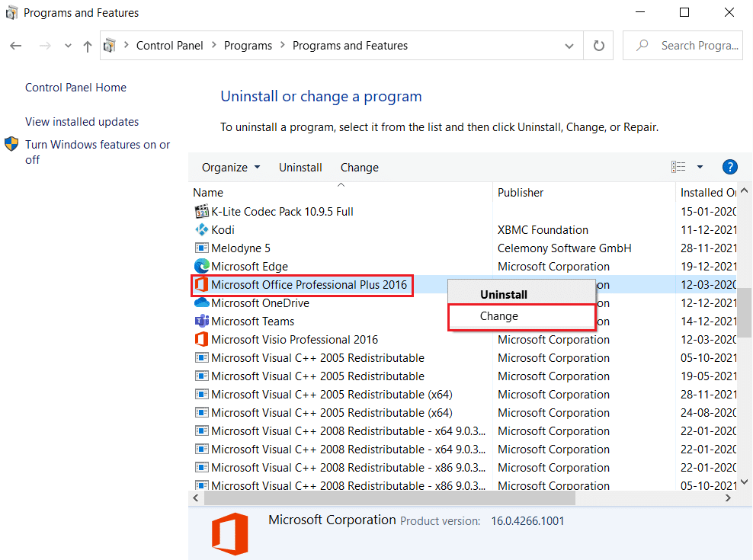
Task: Expand the address bar history dropdown
Action: tap(569, 46)
